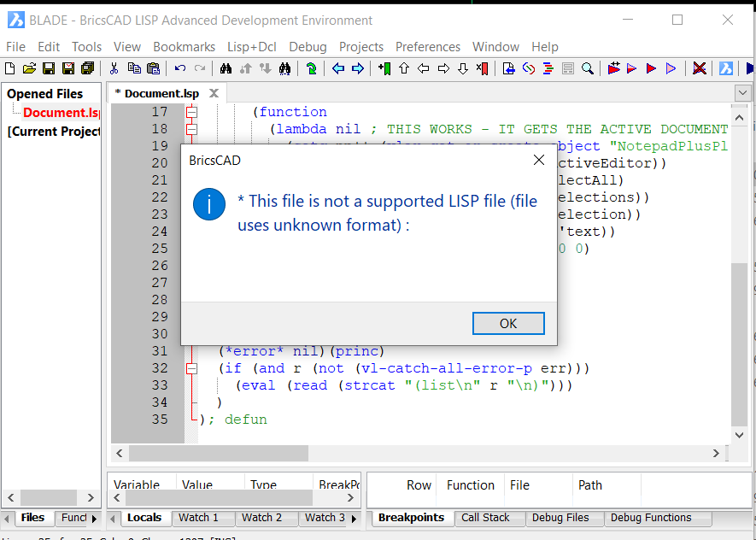Click the debug flag with double-arrow icon

(613, 68)
